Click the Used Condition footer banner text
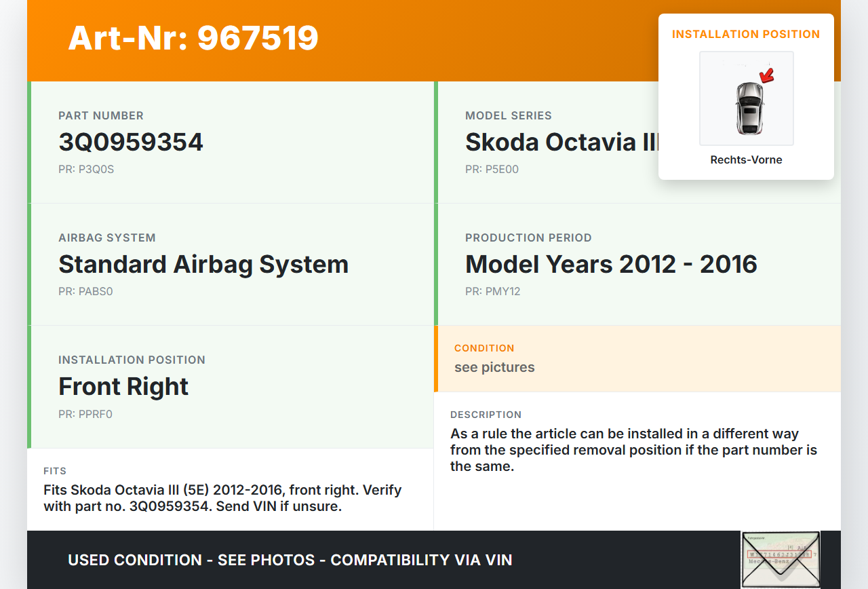 (x=290, y=560)
